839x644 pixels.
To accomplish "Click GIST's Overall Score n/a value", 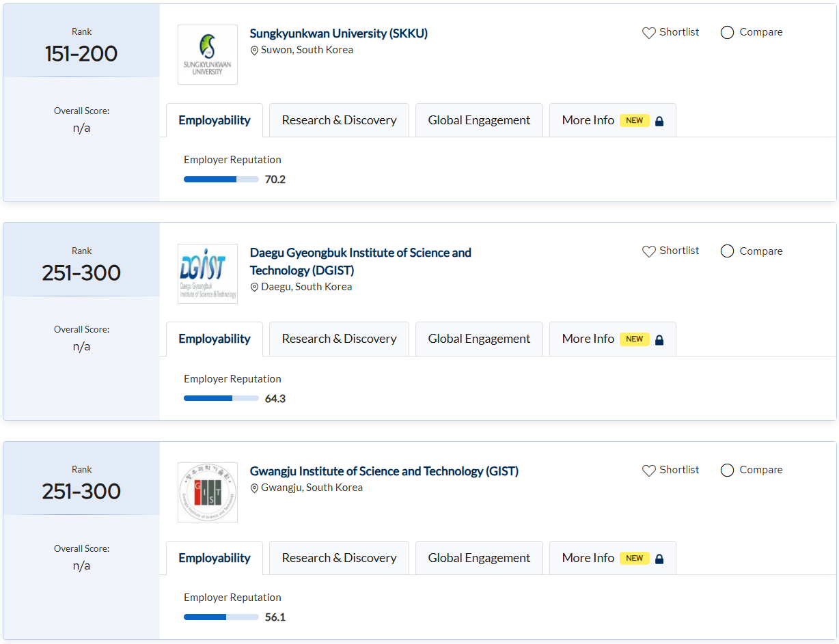I will pyautogui.click(x=81, y=565).
